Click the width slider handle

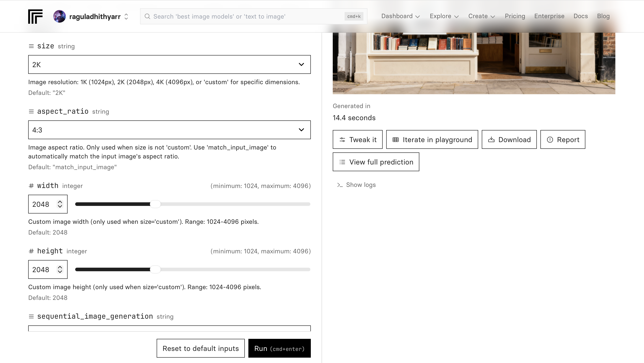tap(155, 204)
